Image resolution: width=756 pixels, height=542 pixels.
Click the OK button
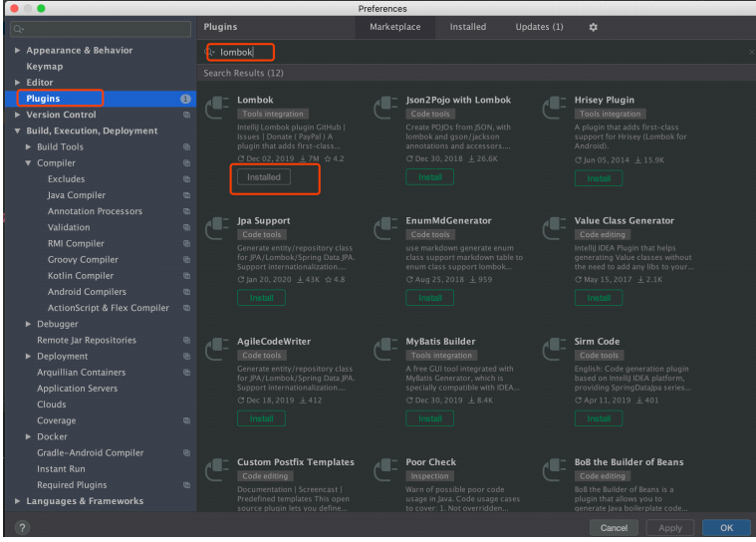point(726,528)
